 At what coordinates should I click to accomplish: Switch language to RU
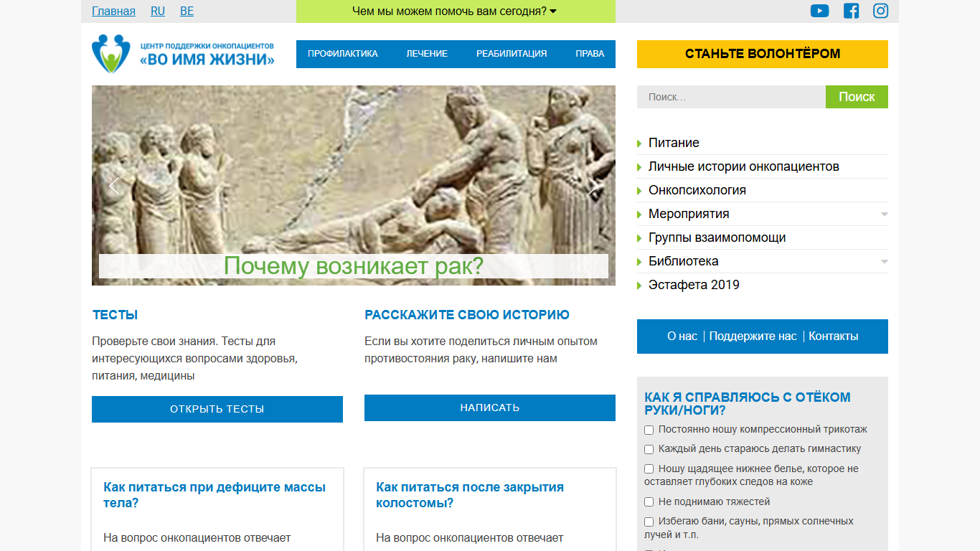point(158,11)
